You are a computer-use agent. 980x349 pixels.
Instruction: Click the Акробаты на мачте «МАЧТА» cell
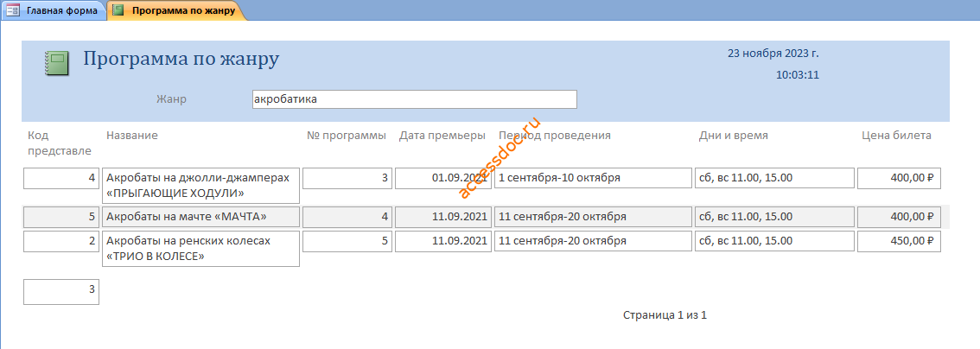tap(200, 218)
